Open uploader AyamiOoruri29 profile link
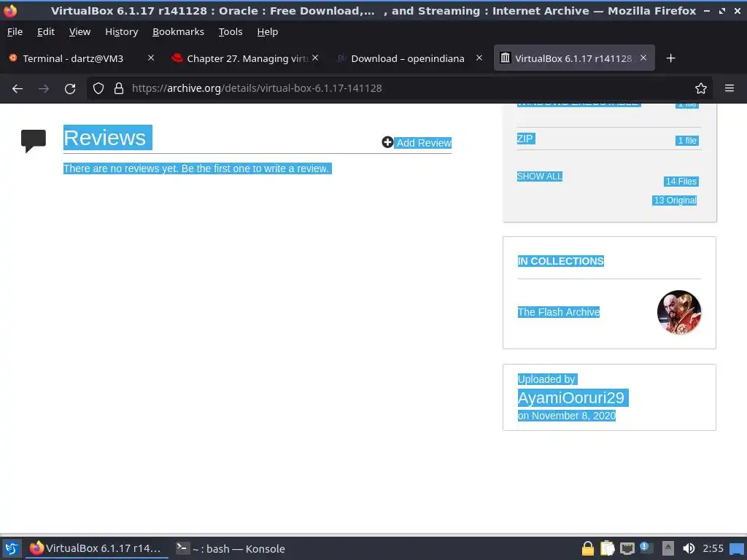Image resolution: width=747 pixels, height=560 pixels. point(573,398)
